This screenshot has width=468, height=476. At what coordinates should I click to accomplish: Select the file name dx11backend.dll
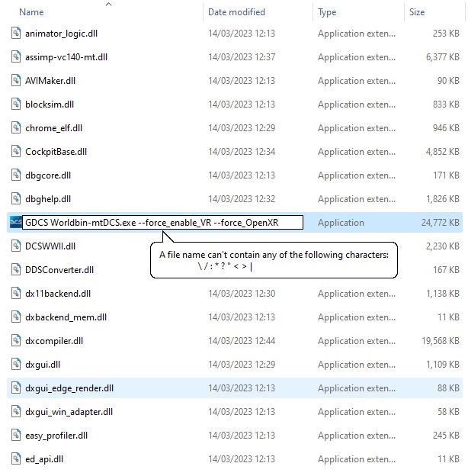[58, 294]
